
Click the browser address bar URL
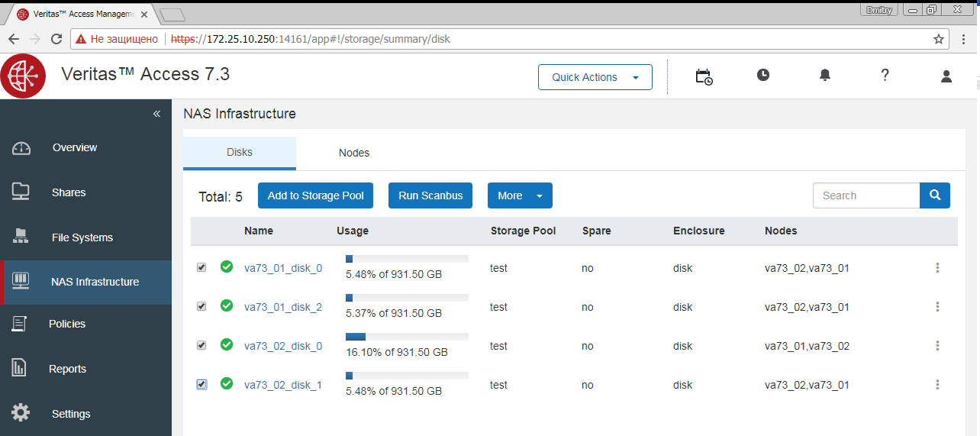[x=311, y=39]
